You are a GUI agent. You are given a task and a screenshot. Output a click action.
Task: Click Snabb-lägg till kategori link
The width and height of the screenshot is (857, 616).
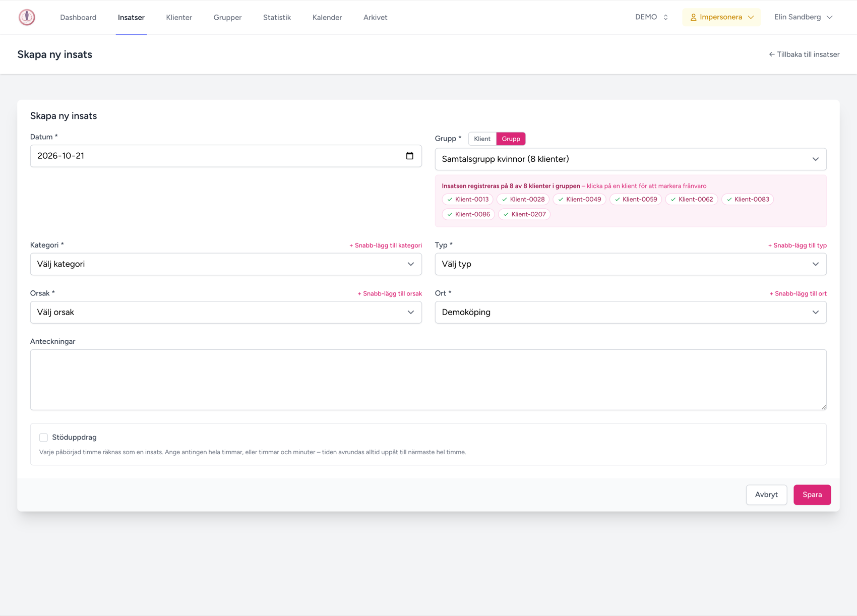[x=386, y=245]
